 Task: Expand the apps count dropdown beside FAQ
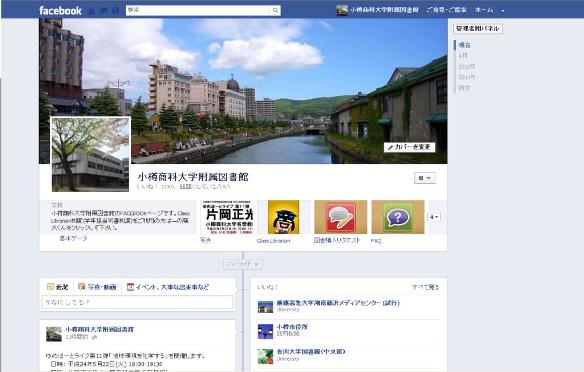point(434,217)
